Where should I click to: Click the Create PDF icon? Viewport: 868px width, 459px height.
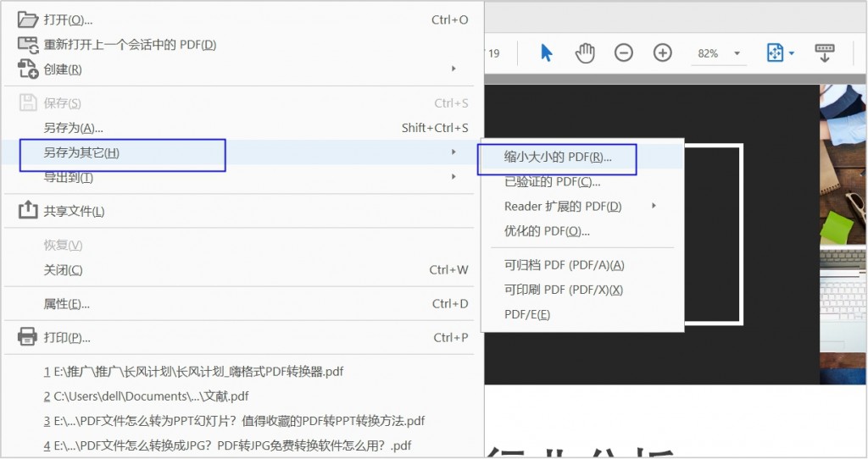coord(28,69)
